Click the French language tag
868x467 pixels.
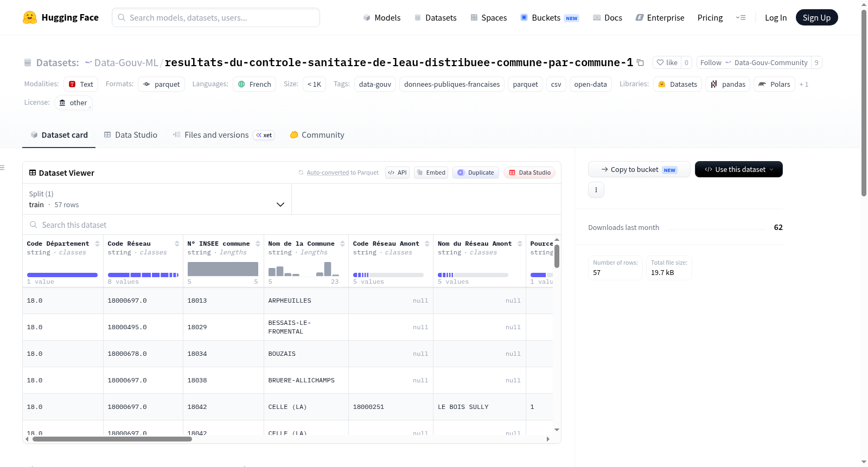[254, 84]
